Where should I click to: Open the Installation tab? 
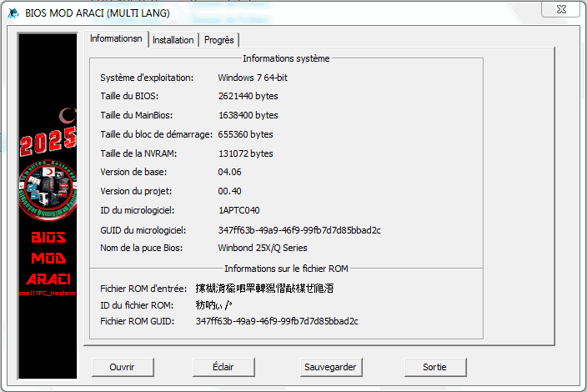[x=173, y=40]
